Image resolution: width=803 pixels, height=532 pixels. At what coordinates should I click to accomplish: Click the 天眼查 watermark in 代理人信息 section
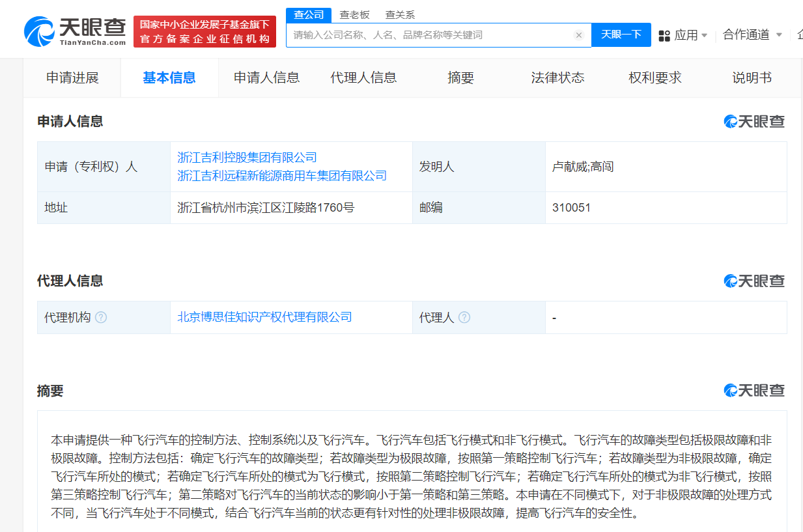(754, 280)
